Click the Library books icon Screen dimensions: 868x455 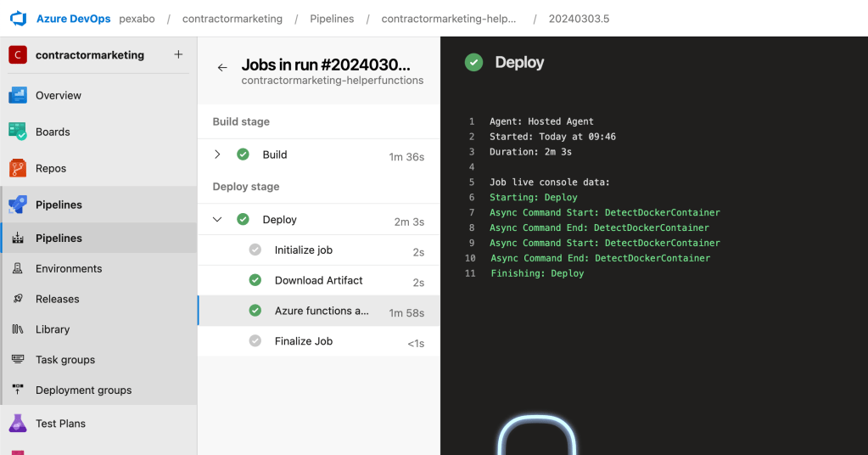coord(18,329)
